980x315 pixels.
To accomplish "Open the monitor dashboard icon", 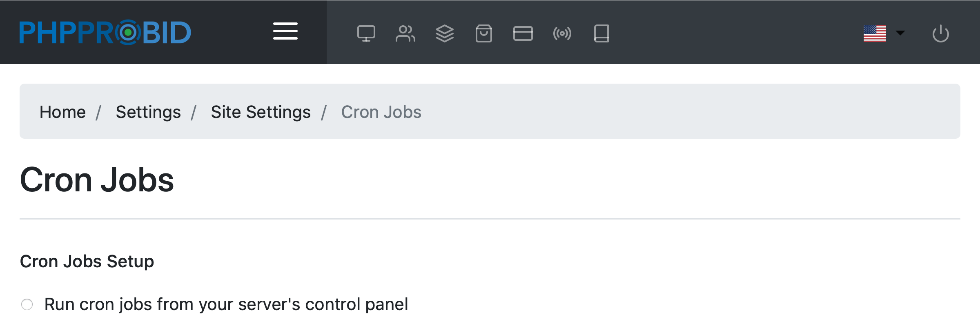I will pos(366,33).
